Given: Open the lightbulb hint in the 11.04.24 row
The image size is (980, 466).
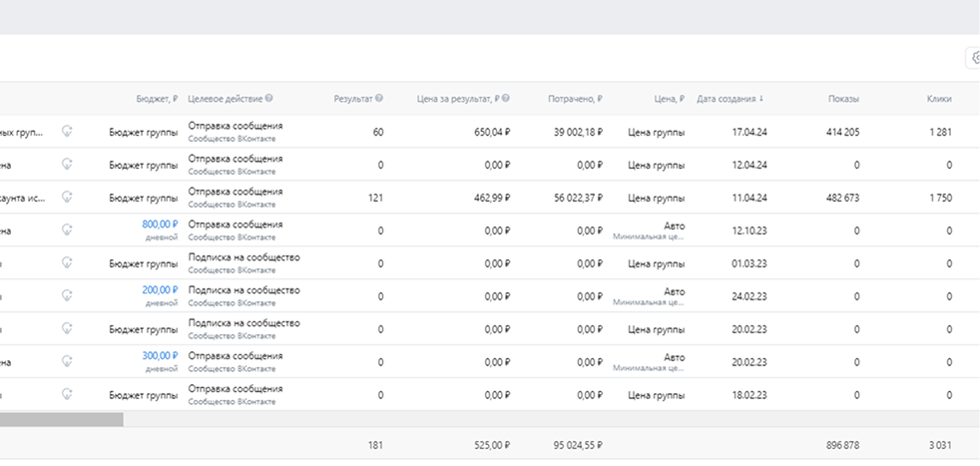Looking at the screenshot, I should (x=67, y=197).
